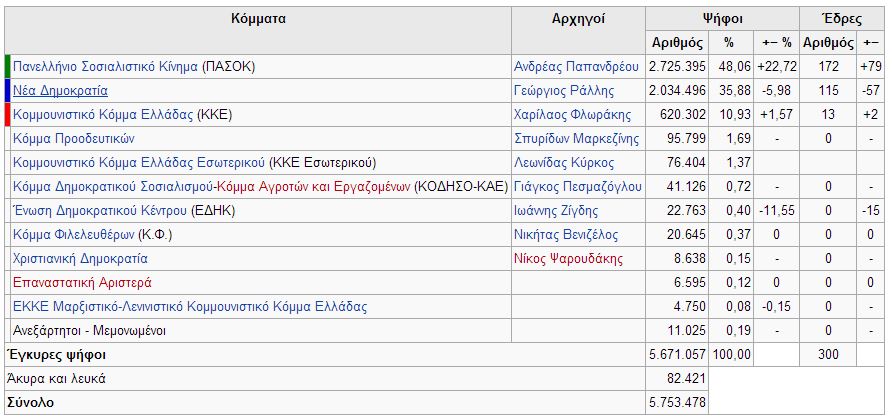Open ΕΚΚΕ Μαρξιστικό-Λενινιστικό party link

coord(184,306)
